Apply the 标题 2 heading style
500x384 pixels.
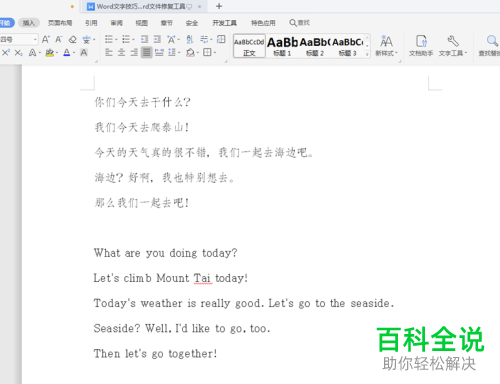pos(315,46)
